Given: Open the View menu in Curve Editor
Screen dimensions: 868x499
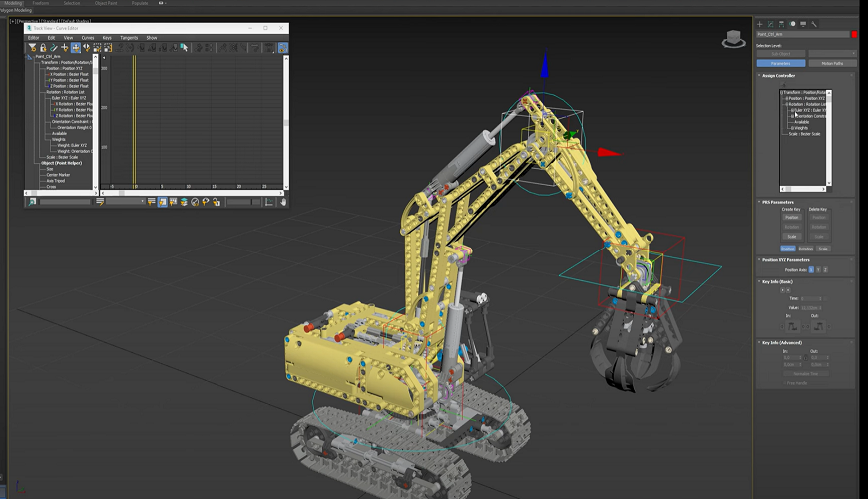Looking at the screenshot, I should (x=68, y=38).
